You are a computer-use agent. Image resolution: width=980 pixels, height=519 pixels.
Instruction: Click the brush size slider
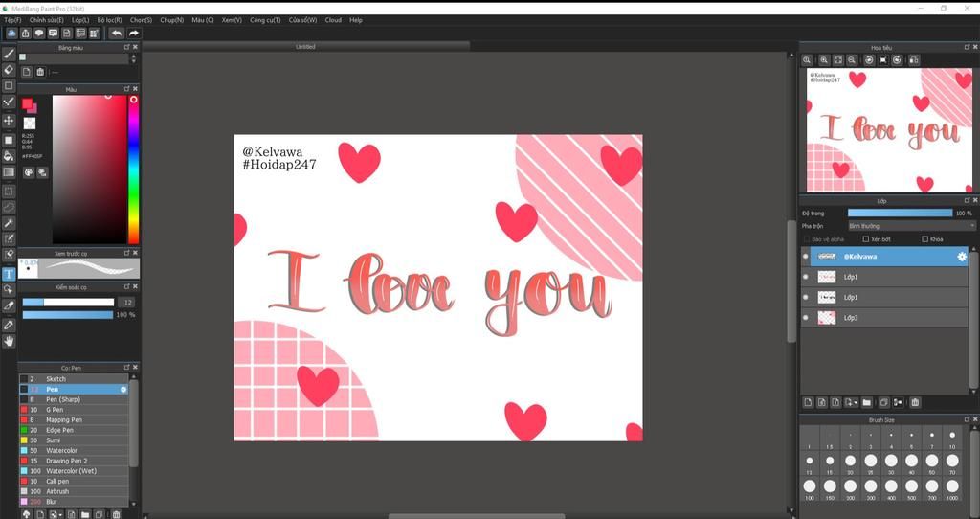coord(68,302)
